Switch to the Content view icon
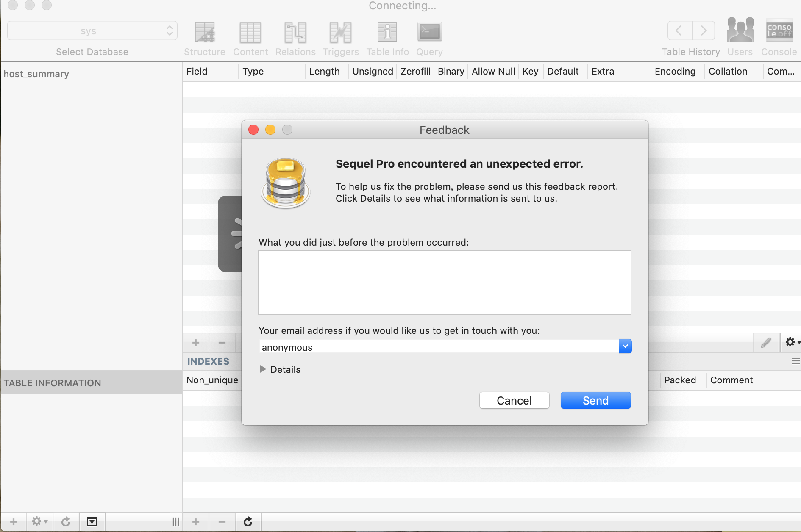 click(x=250, y=33)
